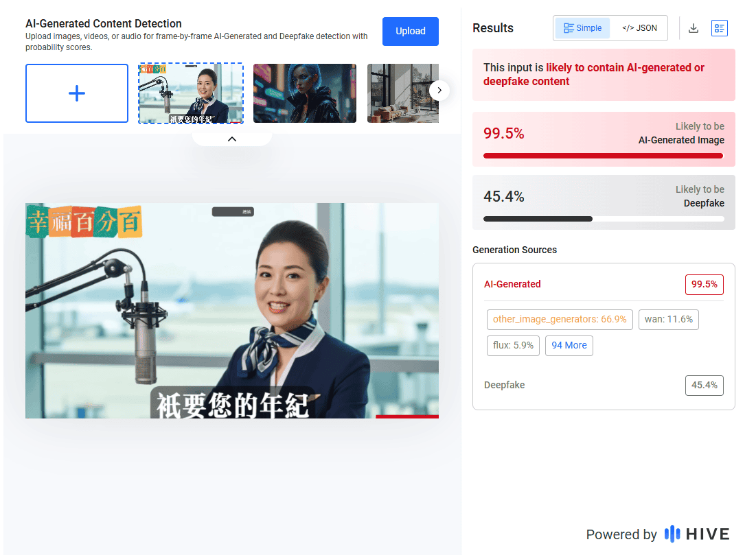Image resolution: width=756 pixels, height=555 pixels.
Task: Click the AI-Generated 99.5% score badge
Action: pyautogui.click(x=704, y=284)
